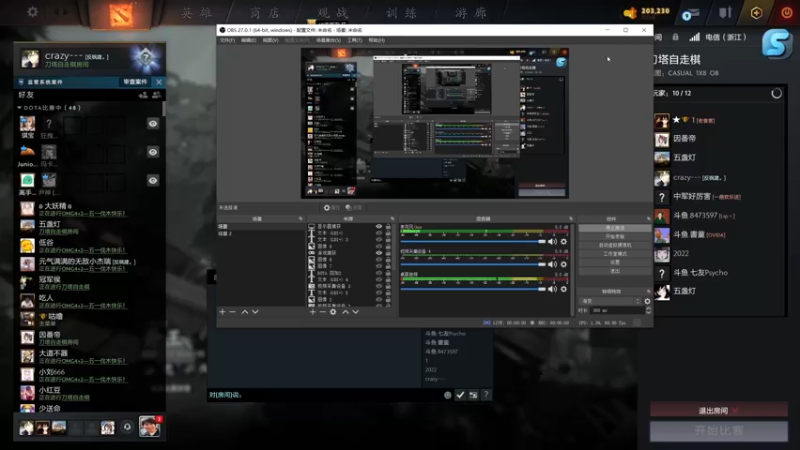
Task: Open source properties gear in OBS sources toolbar
Action: 333,312
